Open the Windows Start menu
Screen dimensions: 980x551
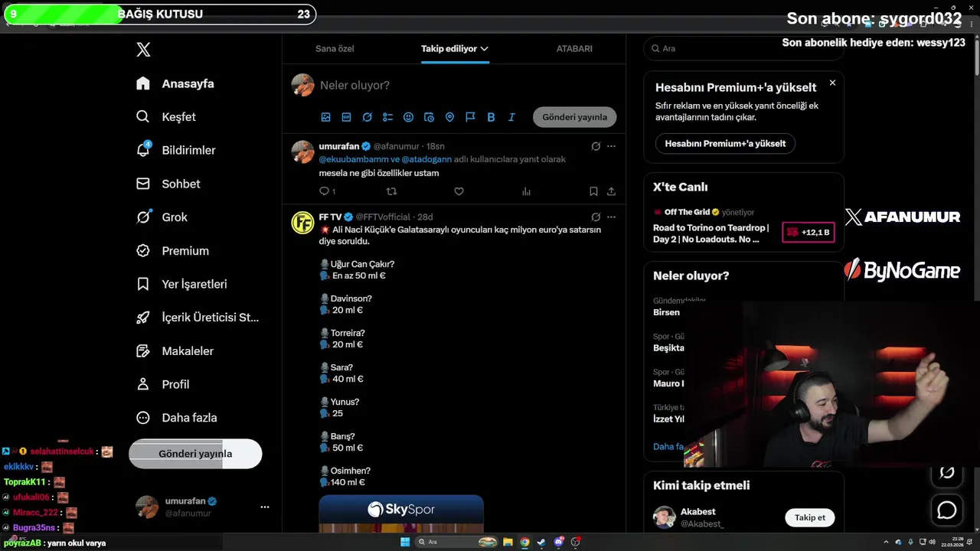[405, 542]
